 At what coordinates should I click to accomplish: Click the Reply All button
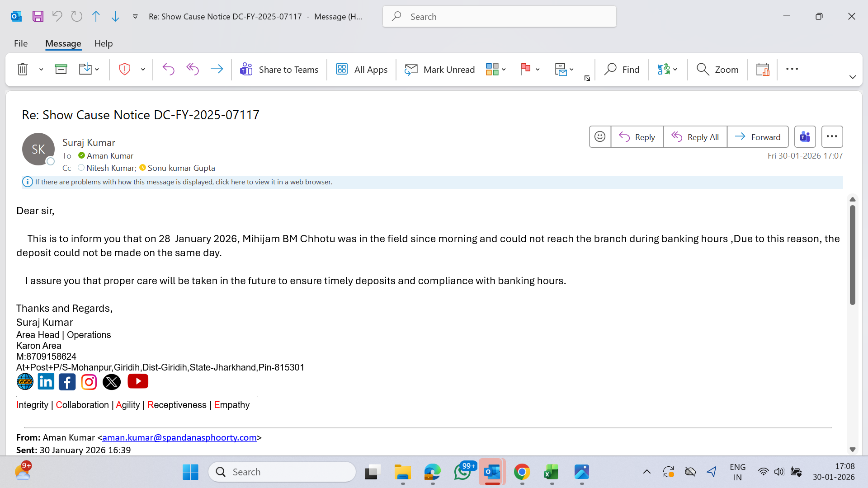click(695, 137)
